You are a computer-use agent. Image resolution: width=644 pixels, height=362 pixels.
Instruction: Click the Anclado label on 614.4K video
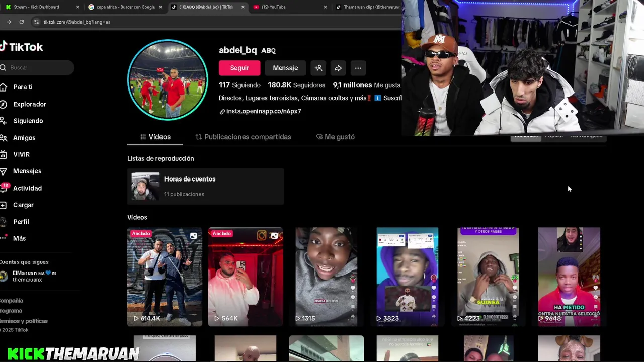[141, 233]
